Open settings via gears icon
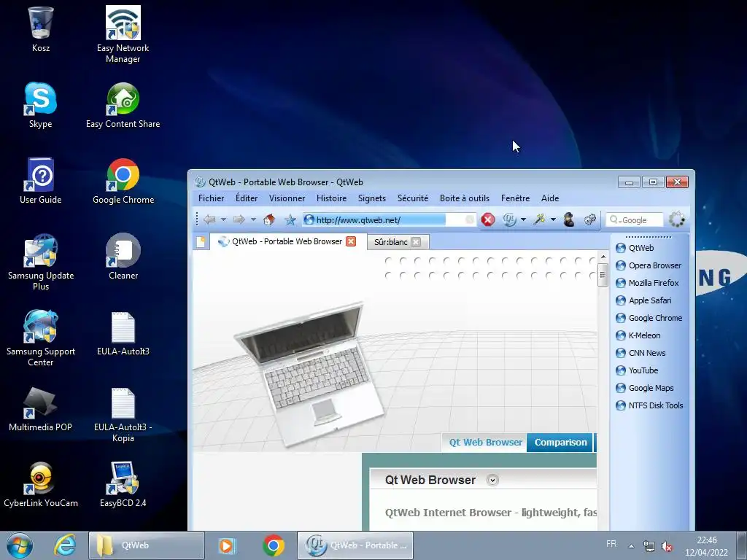Viewport: 747px width, 560px height. click(589, 219)
